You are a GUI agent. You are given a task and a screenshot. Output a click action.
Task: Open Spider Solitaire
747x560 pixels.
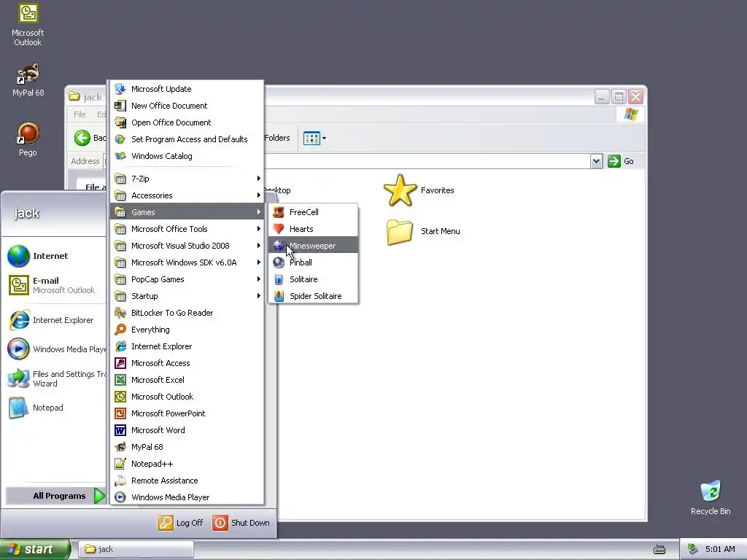coord(313,296)
